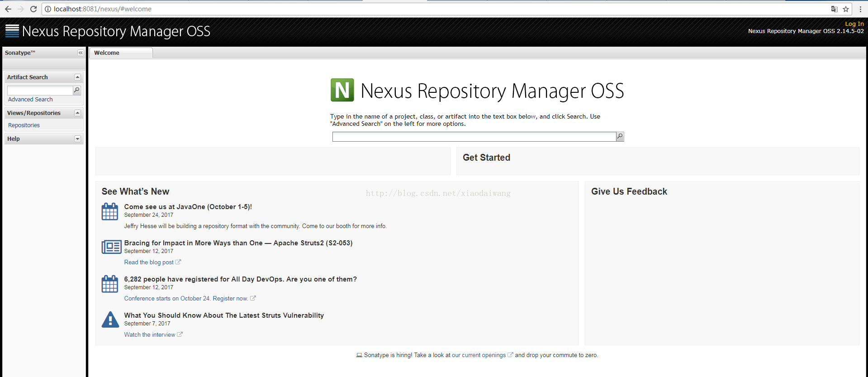Click the calendar icon for All Day DevOps news
This screenshot has height=377, width=868.
[110, 284]
